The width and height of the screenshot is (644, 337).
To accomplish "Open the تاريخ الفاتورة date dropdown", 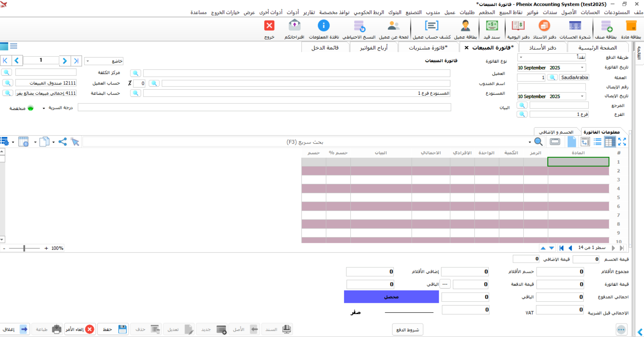I will point(582,68).
